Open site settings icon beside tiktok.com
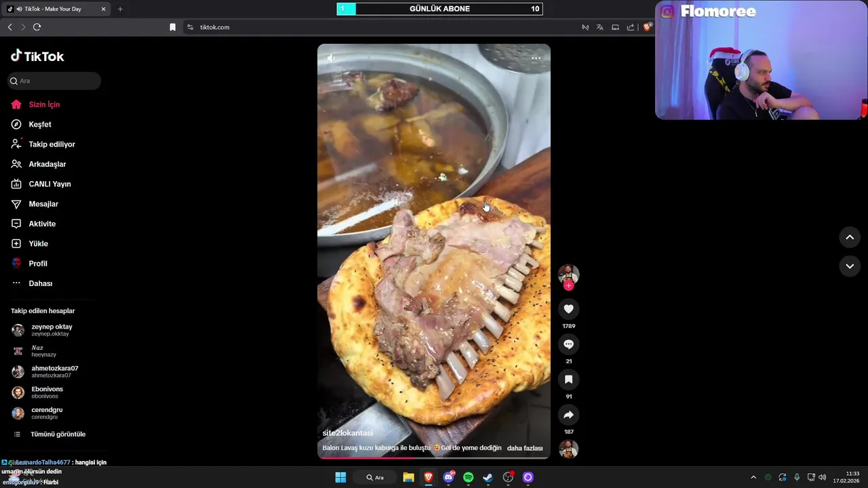The image size is (868, 488). point(190,27)
